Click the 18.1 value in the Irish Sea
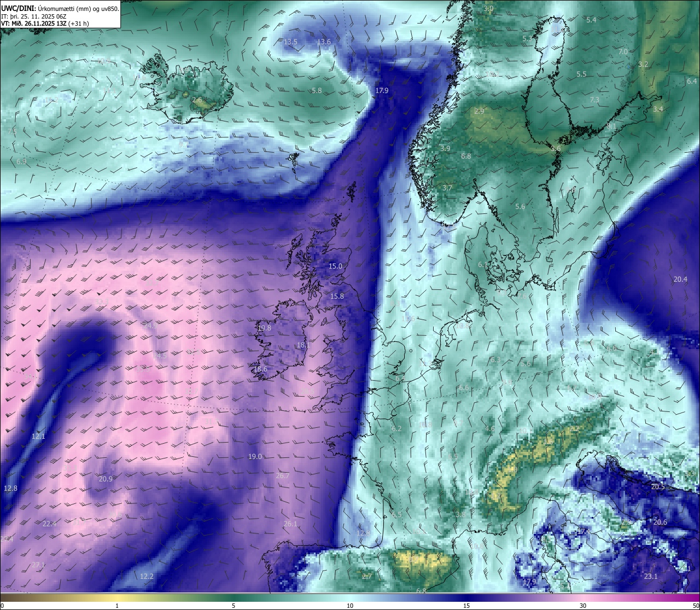Screen dimensions: 700x610 [x=303, y=345]
